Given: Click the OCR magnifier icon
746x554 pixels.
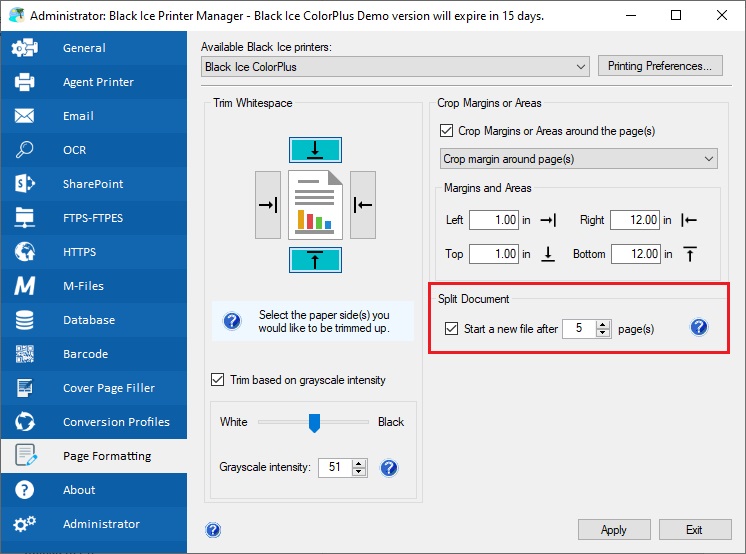Looking at the screenshot, I should 24,149.
